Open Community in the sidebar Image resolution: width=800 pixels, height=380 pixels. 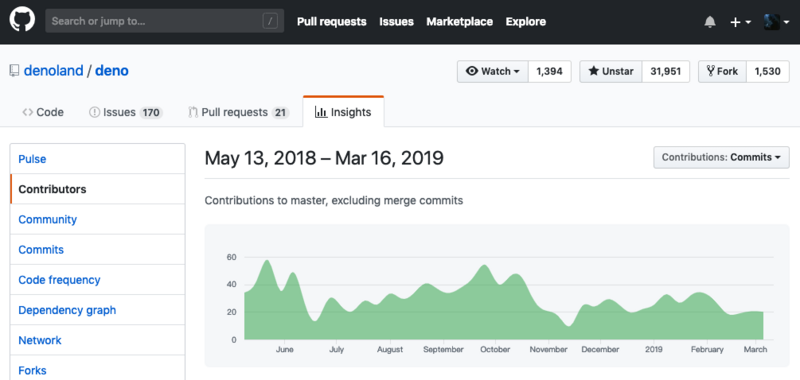(x=97, y=219)
